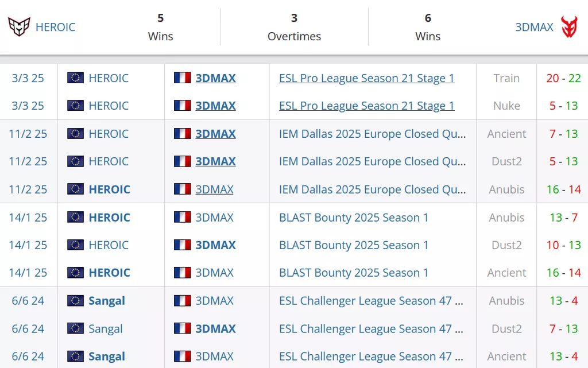Select bold 3DMAX in the IEM Dallas Dust2 row
The height and width of the screenshot is (368, 588).
click(x=216, y=161)
